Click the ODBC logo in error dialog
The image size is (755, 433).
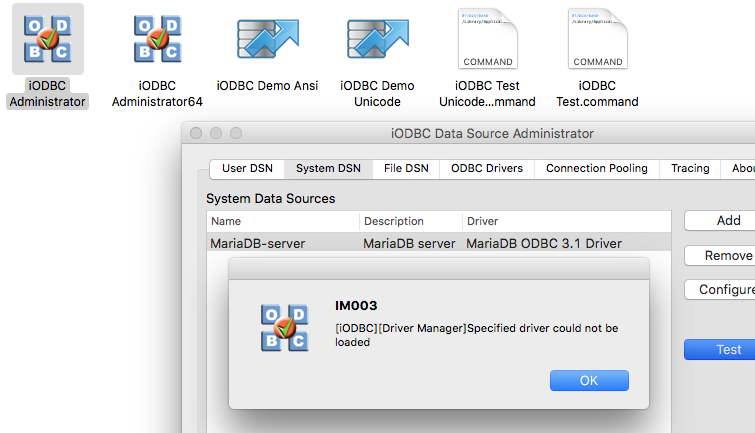tap(285, 328)
